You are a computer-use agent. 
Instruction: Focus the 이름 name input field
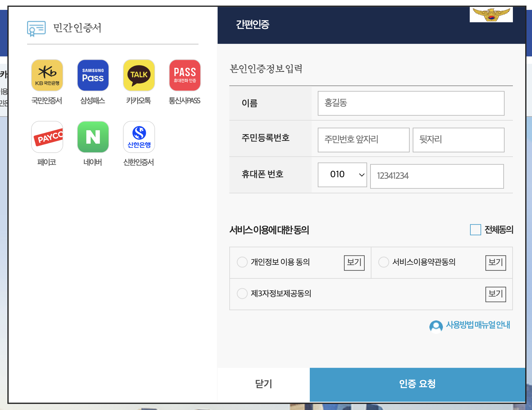point(411,103)
